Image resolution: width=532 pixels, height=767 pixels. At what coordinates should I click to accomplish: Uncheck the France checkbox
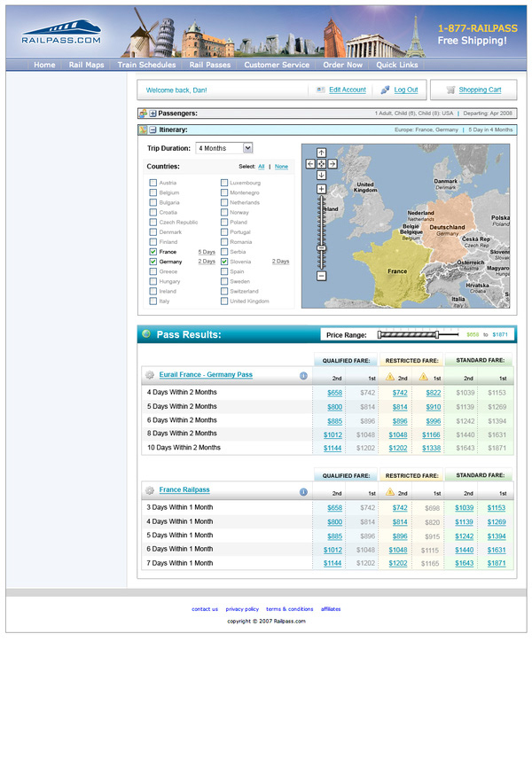click(x=153, y=252)
